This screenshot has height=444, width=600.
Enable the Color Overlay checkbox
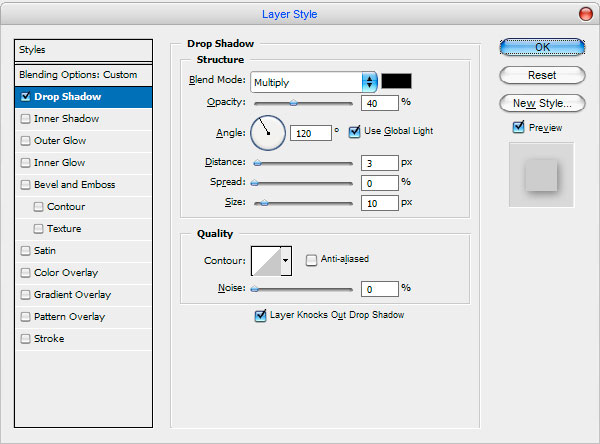point(25,273)
